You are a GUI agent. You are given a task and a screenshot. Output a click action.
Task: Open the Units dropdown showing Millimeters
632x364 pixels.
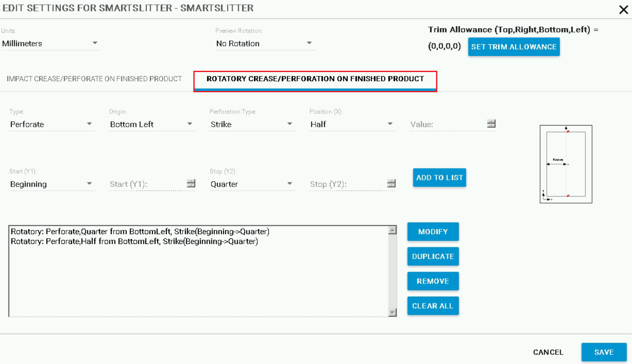[x=51, y=43]
